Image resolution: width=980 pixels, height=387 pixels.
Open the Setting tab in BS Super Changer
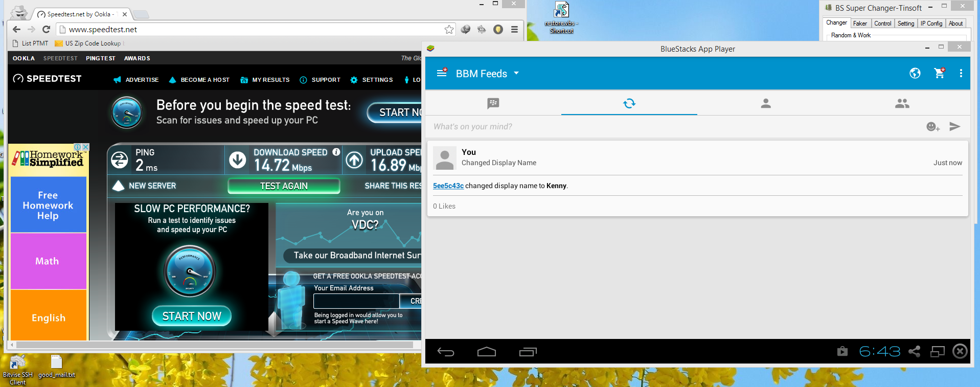(x=906, y=24)
